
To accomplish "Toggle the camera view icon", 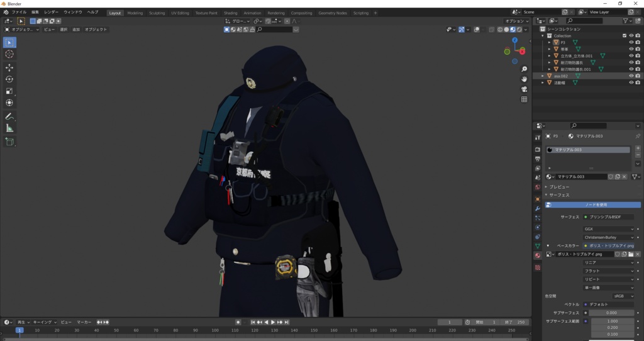I will coord(524,89).
